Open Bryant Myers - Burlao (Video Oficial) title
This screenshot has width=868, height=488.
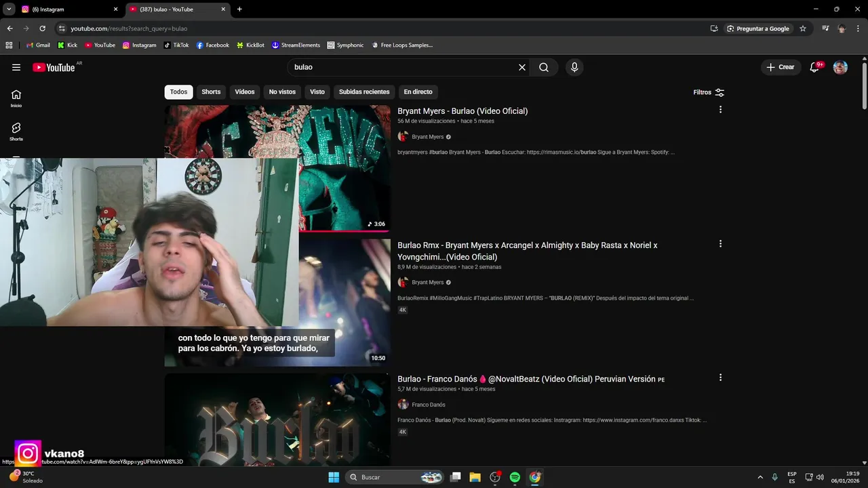(x=462, y=111)
